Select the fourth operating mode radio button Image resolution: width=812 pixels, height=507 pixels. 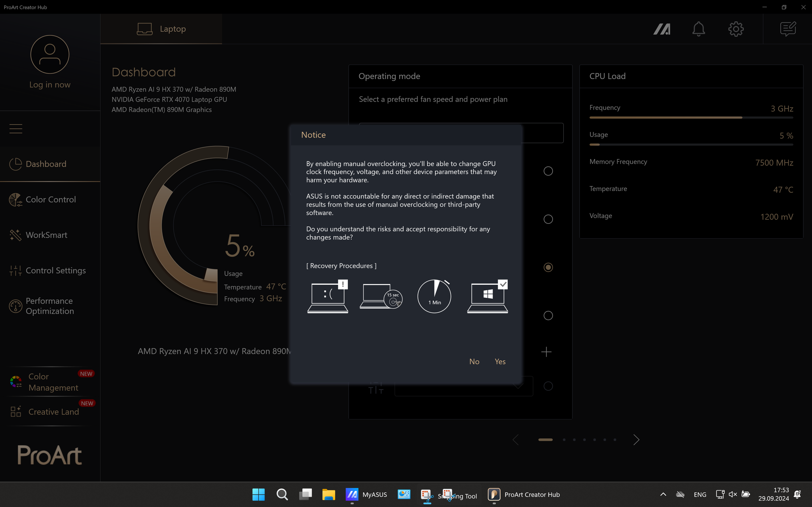coord(548,316)
